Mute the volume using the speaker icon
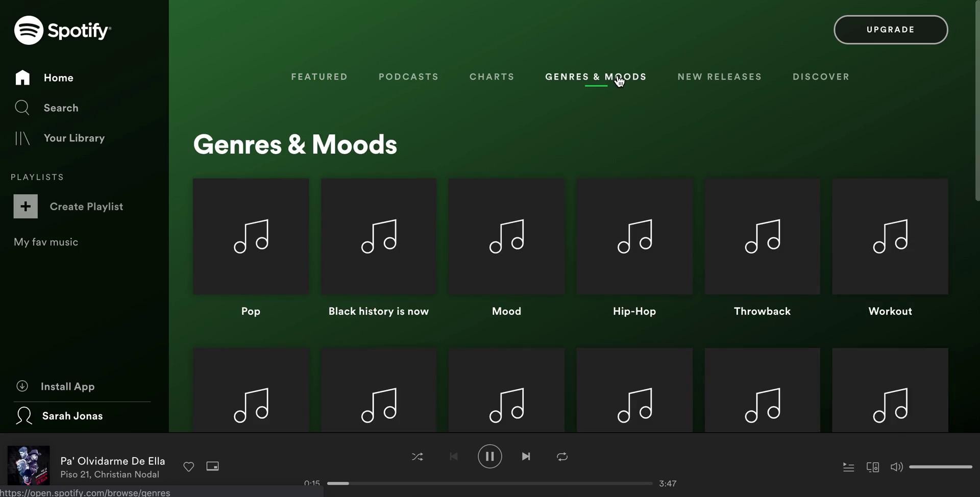Screen dimensions: 980x497 click(896, 467)
